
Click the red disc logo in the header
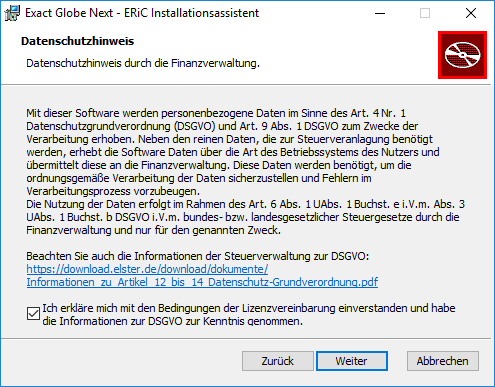point(462,55)
